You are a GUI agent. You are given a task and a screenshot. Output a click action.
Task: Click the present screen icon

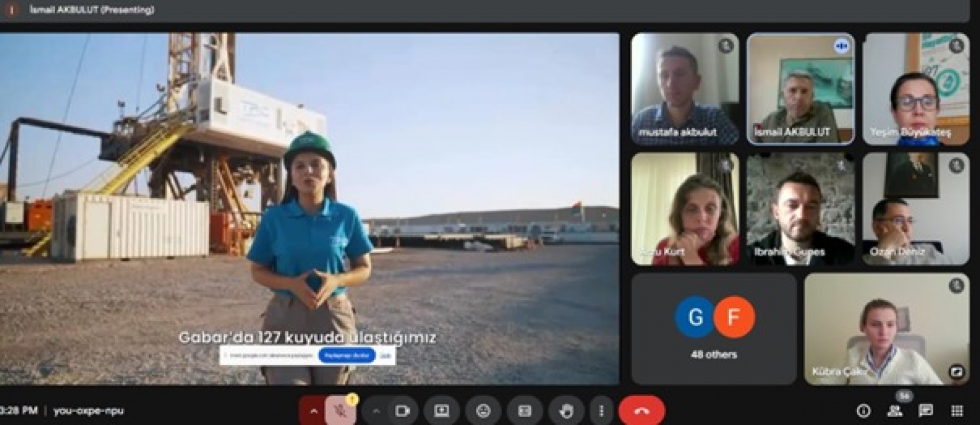441,411
